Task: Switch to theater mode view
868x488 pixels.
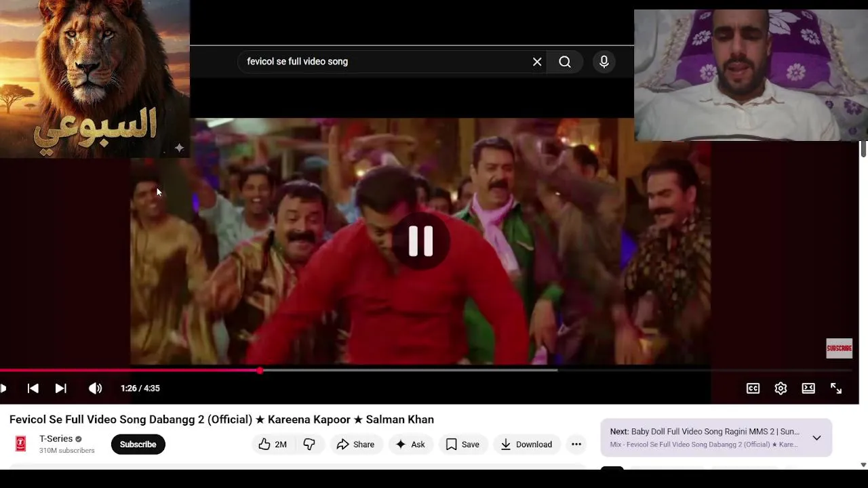Action: (x=808, y=388)
